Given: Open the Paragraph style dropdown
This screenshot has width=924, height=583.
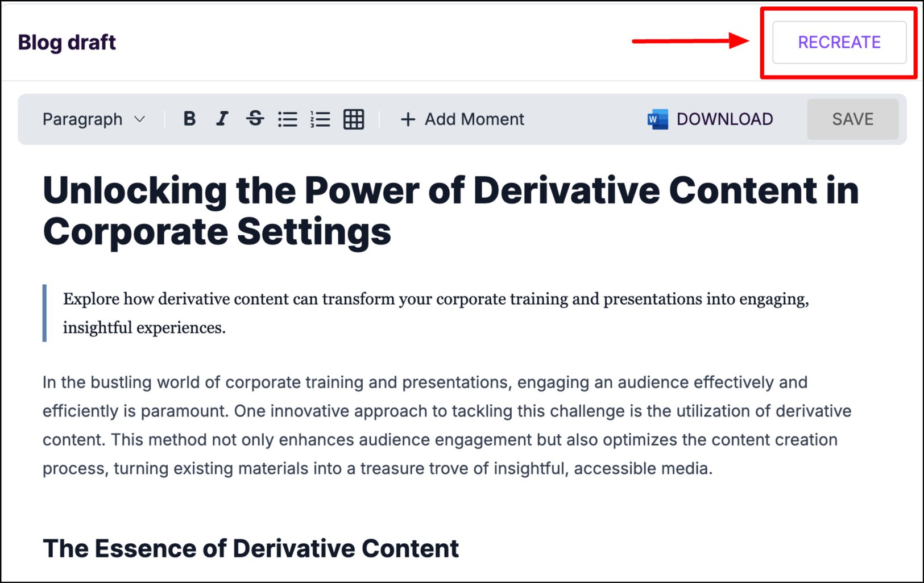Looking at the screenshot, I should click(x=94, y=119).
